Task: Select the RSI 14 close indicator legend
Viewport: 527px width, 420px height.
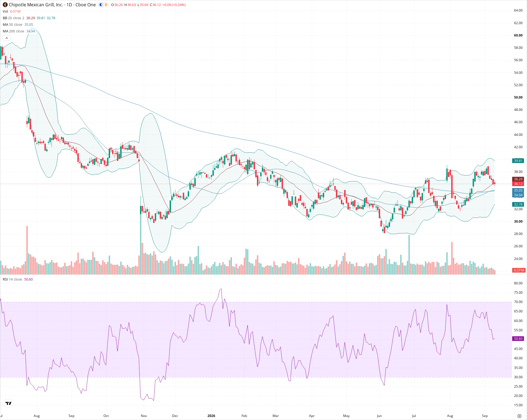Action: [x=18, y=279]
